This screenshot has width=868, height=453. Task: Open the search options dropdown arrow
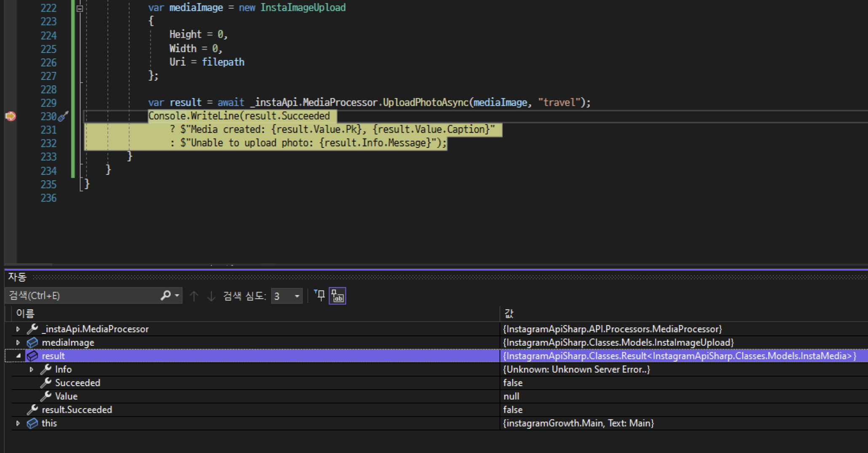[x=177, y=296]
